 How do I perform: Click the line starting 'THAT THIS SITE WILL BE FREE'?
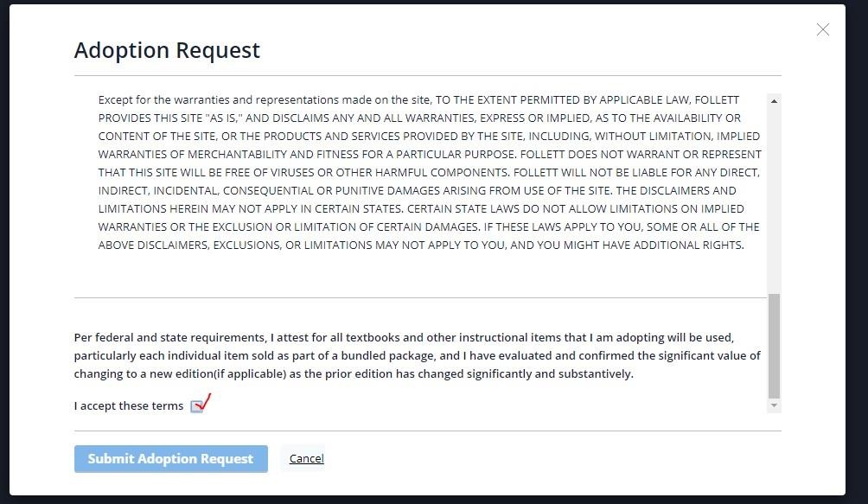point(429,173)
